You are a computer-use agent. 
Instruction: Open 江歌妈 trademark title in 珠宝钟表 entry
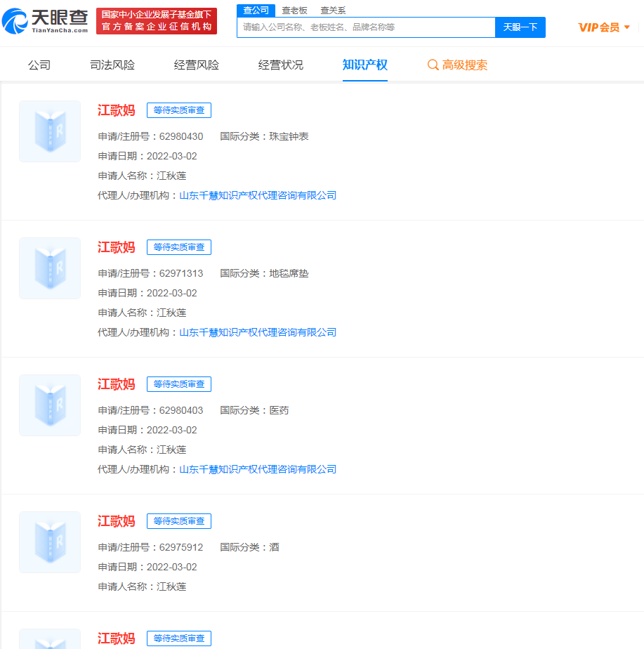tap(116, 110)
